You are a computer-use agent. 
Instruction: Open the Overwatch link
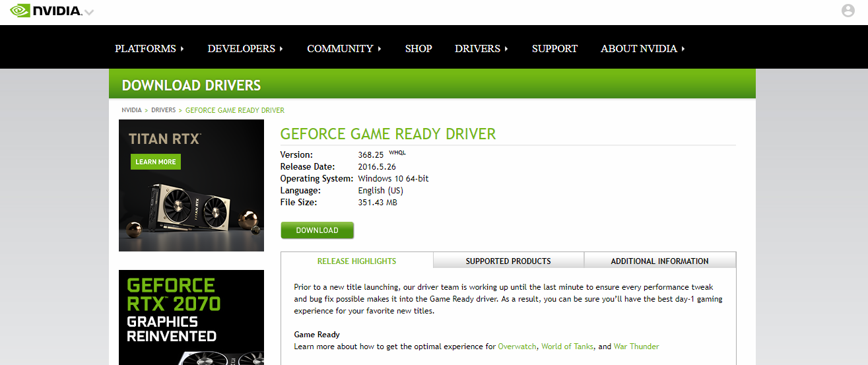517,347
